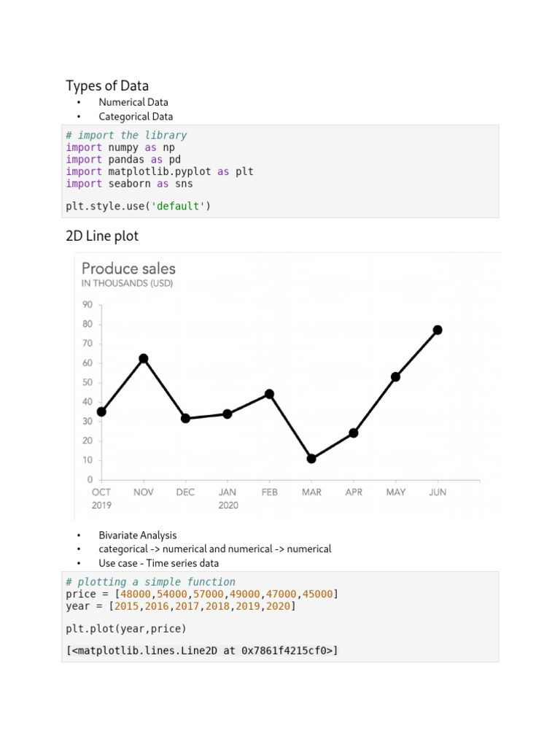Click the NOV data point on the chart

click(x=144, y=358)
